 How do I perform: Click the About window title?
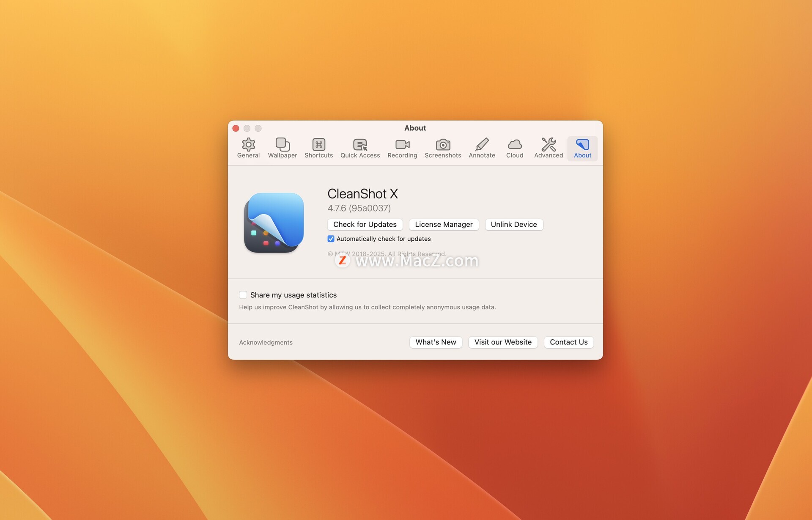(x=415, y=128)
